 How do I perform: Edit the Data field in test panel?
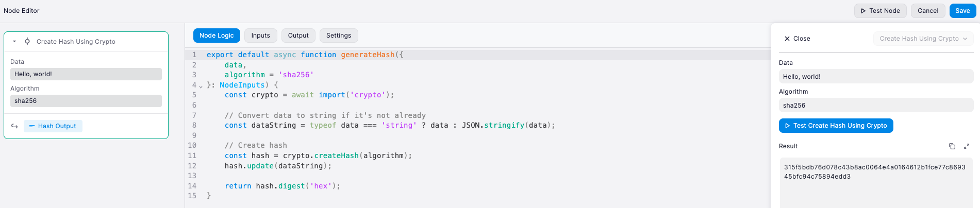click(876, 77)
